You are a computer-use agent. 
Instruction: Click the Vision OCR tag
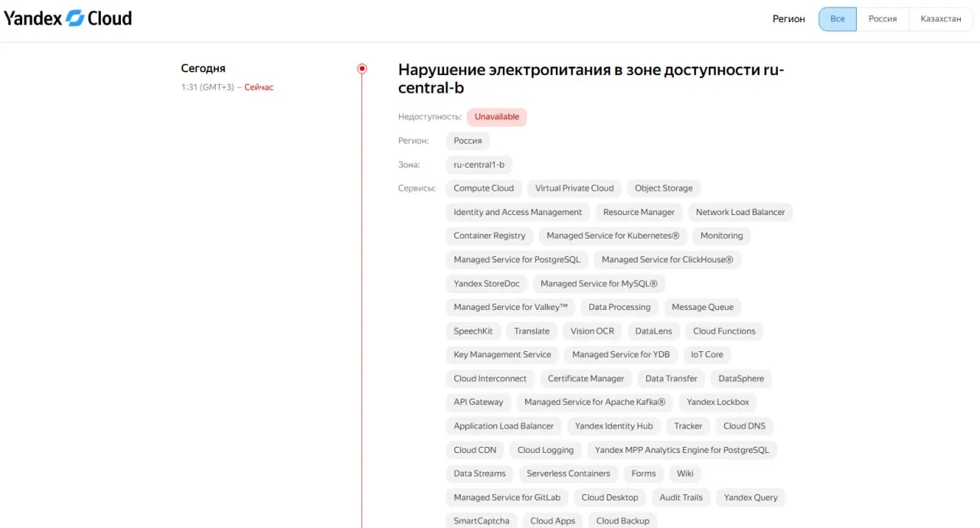593,331
